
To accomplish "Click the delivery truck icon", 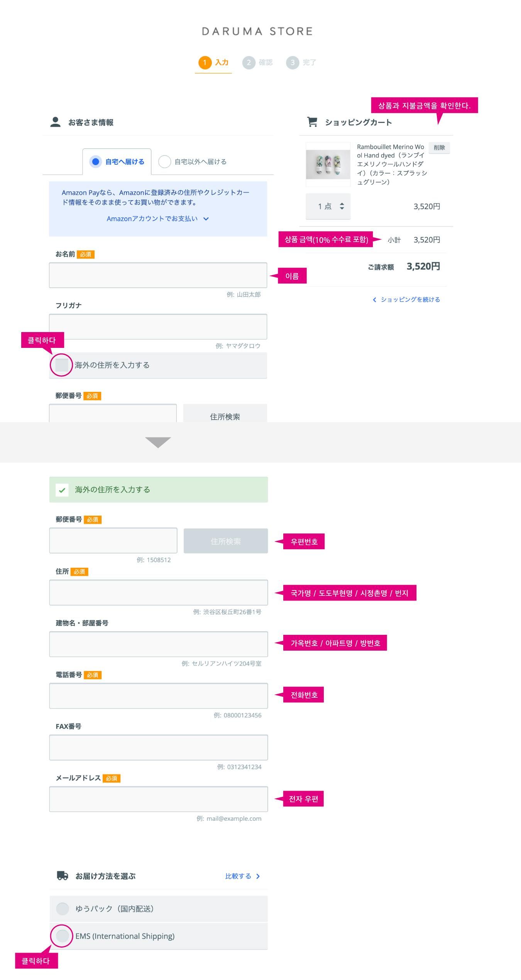I will pos(62,876).
